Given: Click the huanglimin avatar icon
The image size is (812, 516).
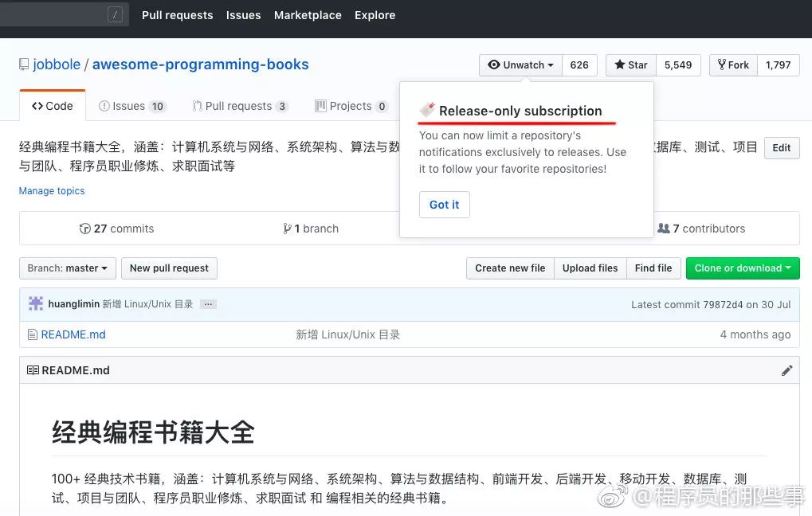Looking at the screenshot, I should tap(36, 304).
